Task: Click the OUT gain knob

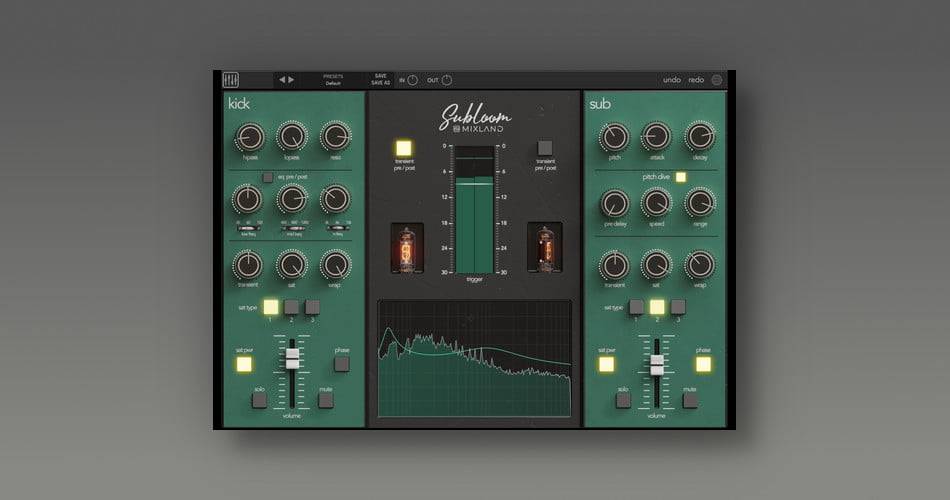Action: coord(447,80)
